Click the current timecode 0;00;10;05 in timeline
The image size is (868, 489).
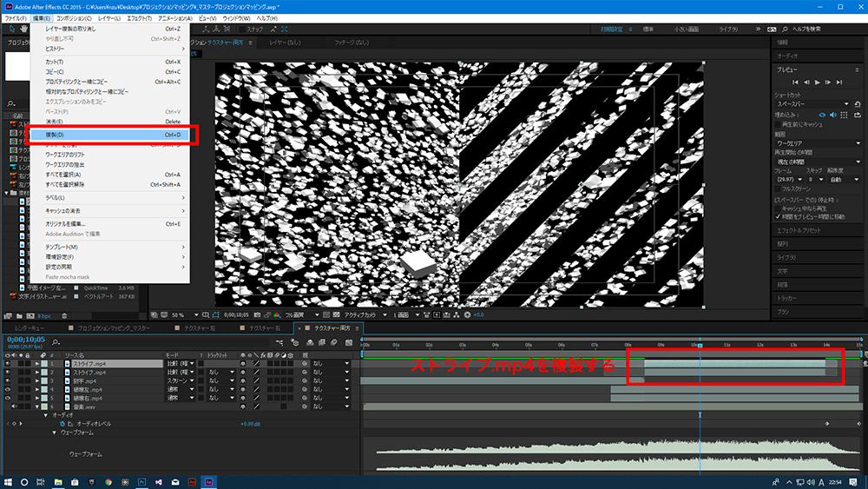pos(24,339)
